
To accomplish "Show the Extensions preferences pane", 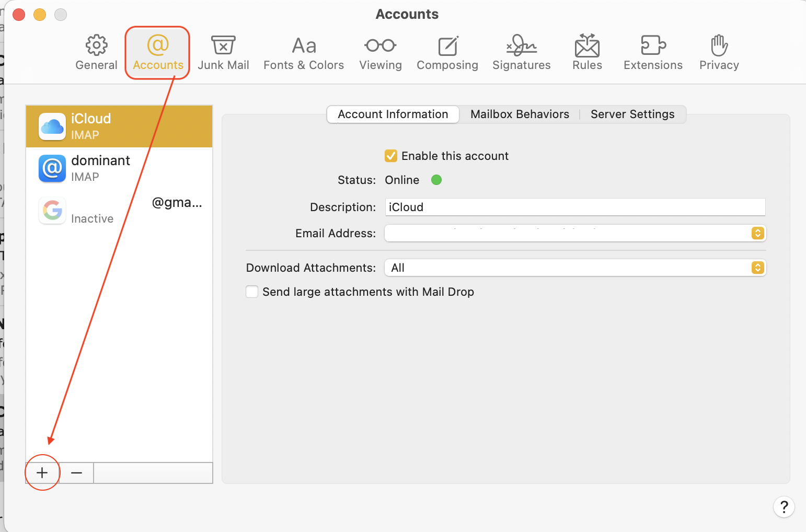I will pyautogui.click(x=653, y=52).
